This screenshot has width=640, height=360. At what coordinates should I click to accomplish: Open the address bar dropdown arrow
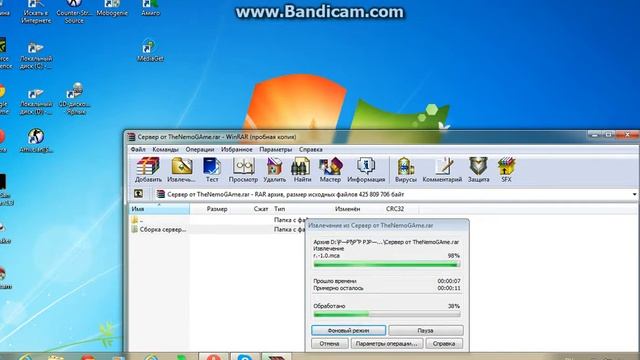tap(634, 194)
